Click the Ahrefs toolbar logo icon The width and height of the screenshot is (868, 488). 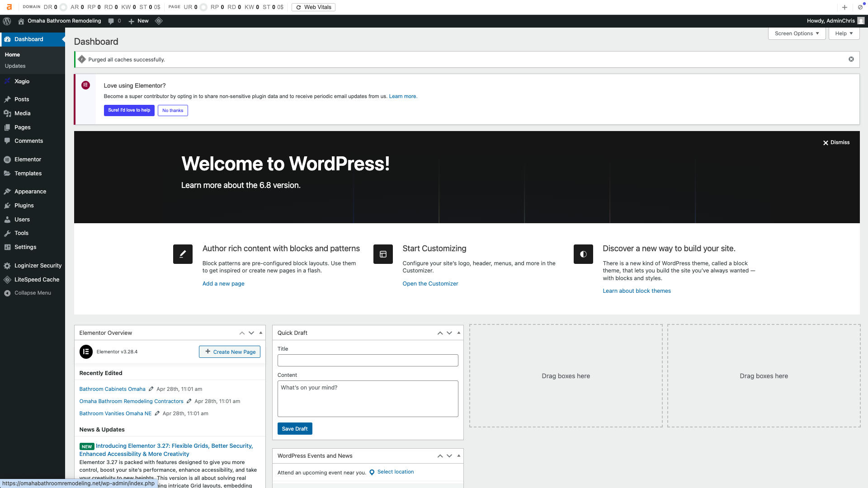9,7
